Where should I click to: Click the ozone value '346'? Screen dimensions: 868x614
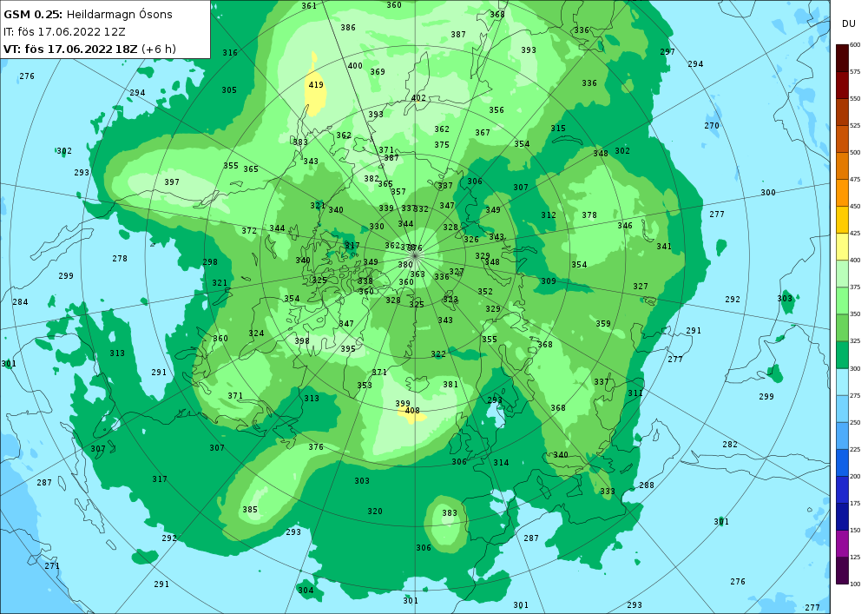pyautogui.click(x=625, y=225)
